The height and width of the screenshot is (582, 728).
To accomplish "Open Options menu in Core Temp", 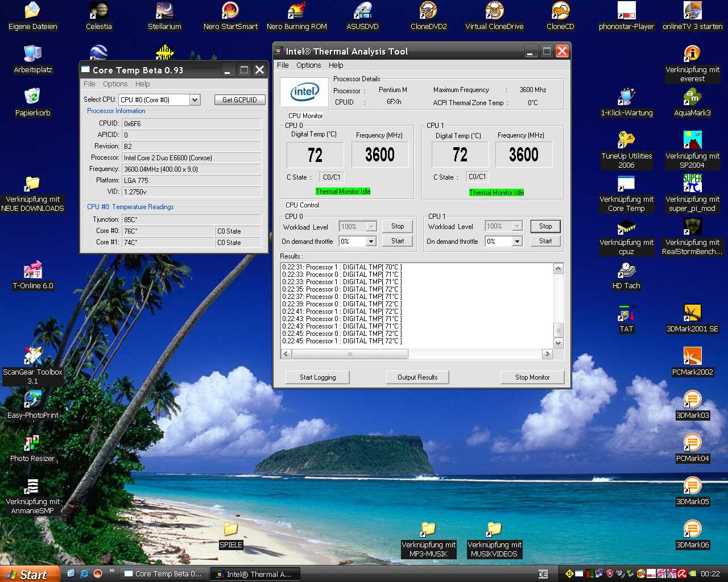I will click(115, 84).
